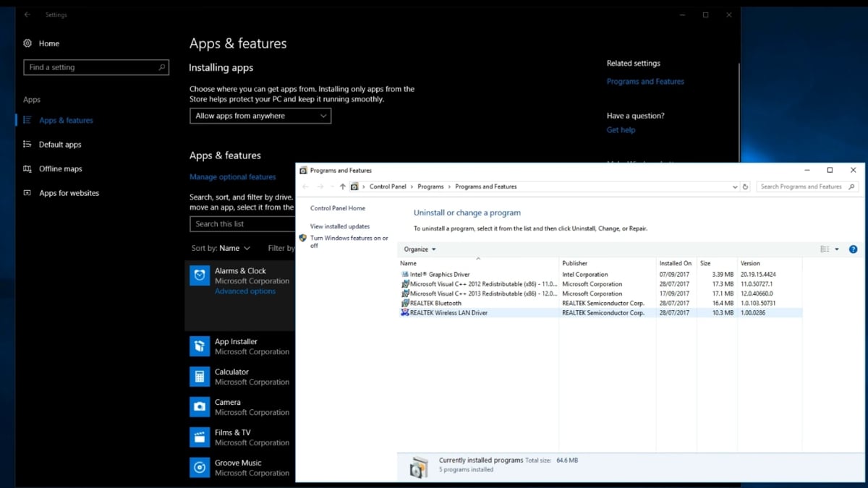Click the back arrow in Programs and Features
Viewport: 868px width, 488px height.
coord(305,187)
